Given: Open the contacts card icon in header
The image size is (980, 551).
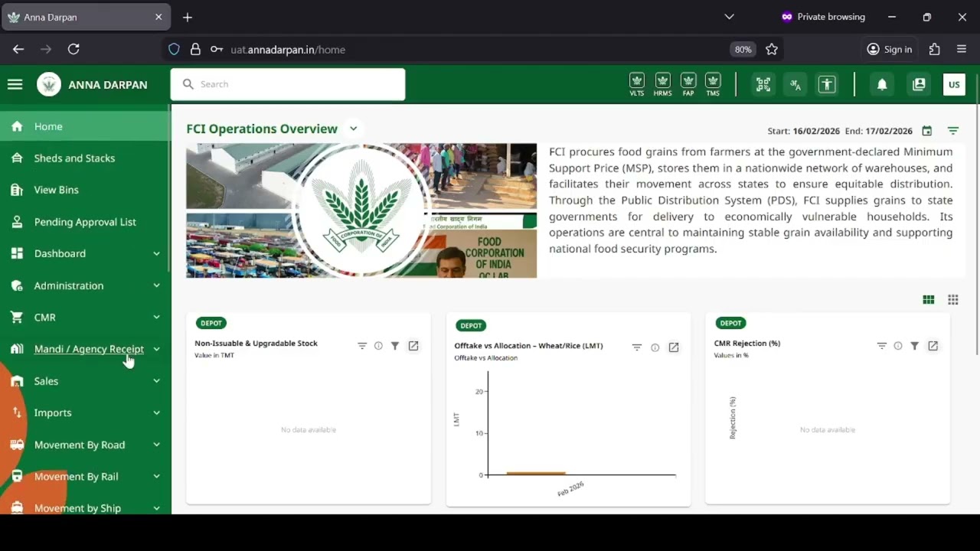Looking at the screenshot, I should coord(919,84).
